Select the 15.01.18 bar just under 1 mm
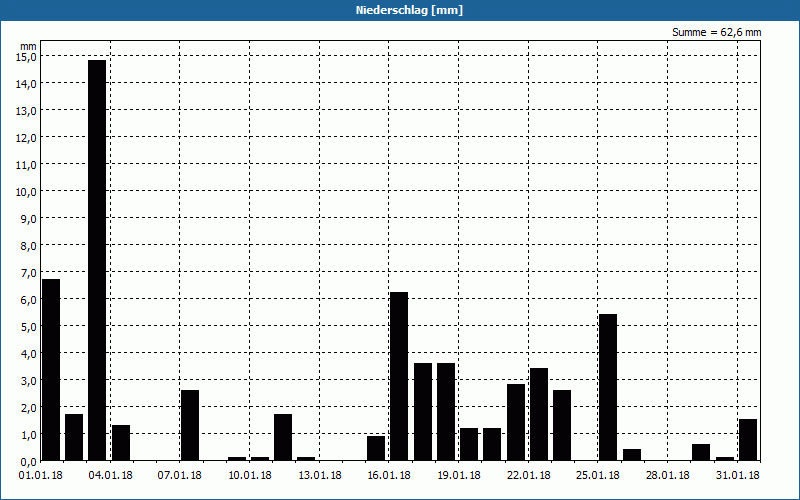 pyautogui.click(x=376, y=448)
